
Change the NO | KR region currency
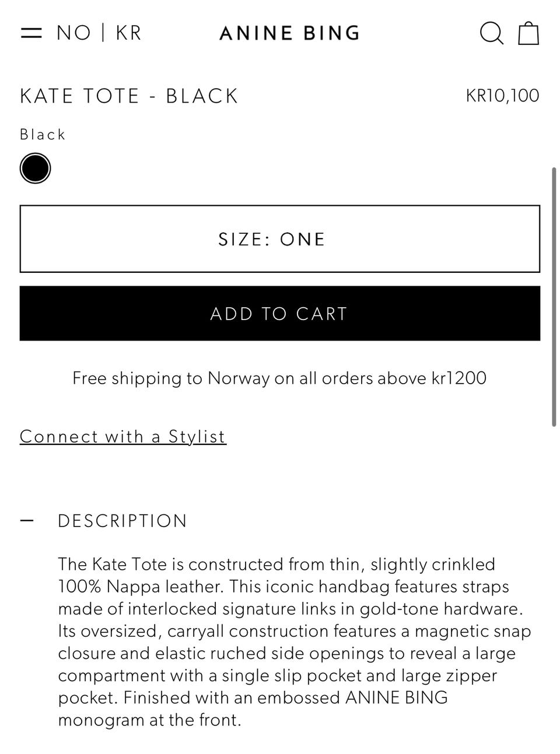(x=99, y=33)
